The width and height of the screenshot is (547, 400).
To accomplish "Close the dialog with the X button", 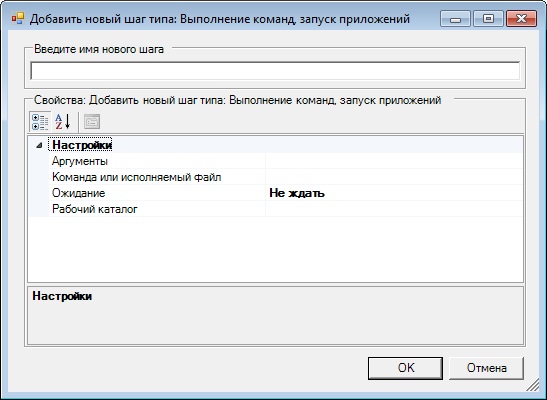I will [521, 19].
